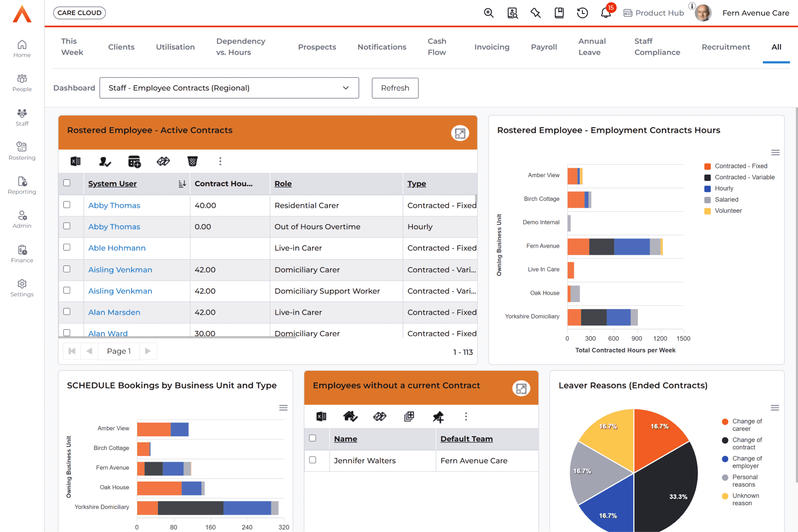Open Alan Marsden's record link
Screen dimensions: 798x532
point(114,312)
